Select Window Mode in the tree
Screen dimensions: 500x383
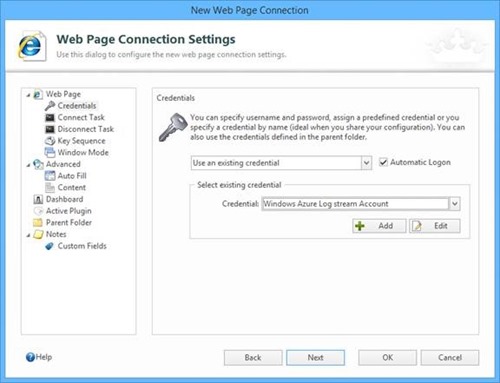point(83,152)
